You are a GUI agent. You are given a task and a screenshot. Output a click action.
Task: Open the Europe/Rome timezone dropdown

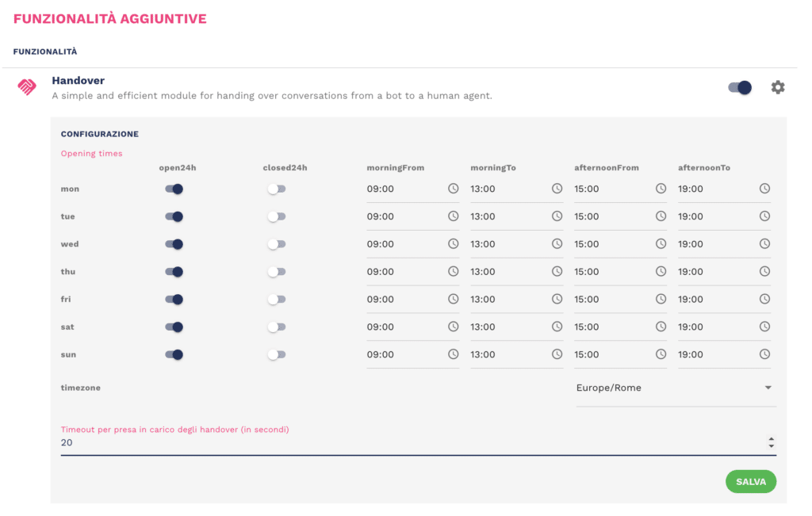click(x=676, y=388)
